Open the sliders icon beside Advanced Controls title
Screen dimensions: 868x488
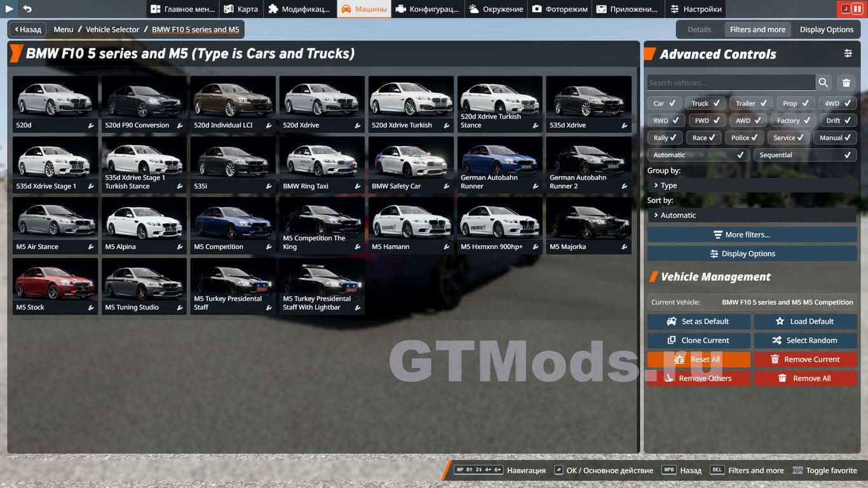click(848, 53)
